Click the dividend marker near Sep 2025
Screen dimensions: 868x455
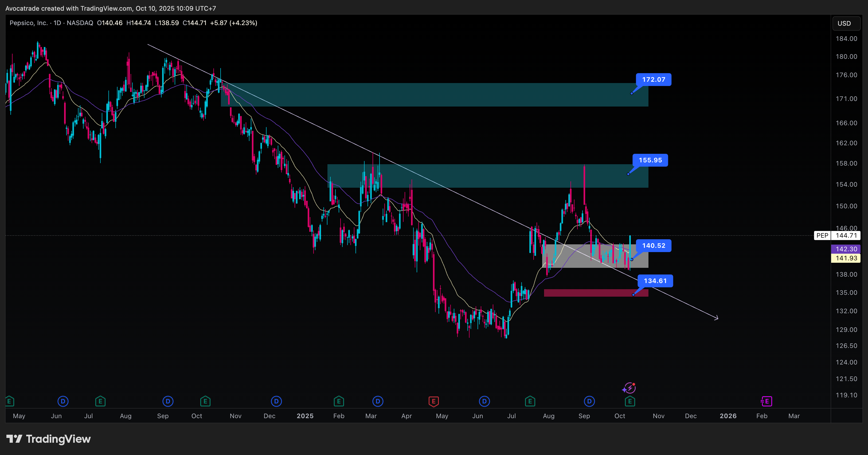pyautogui.click(x=589, y=401)
